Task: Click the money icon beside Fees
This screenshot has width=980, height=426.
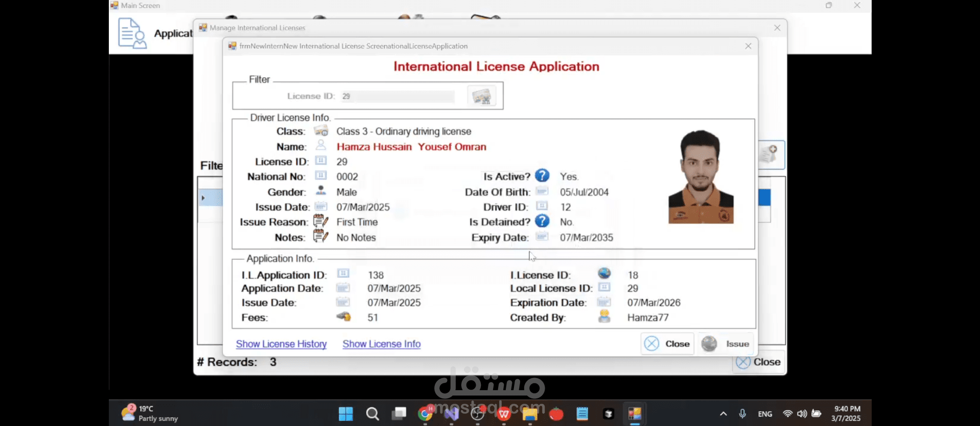Action: click(x=344, y=317)
